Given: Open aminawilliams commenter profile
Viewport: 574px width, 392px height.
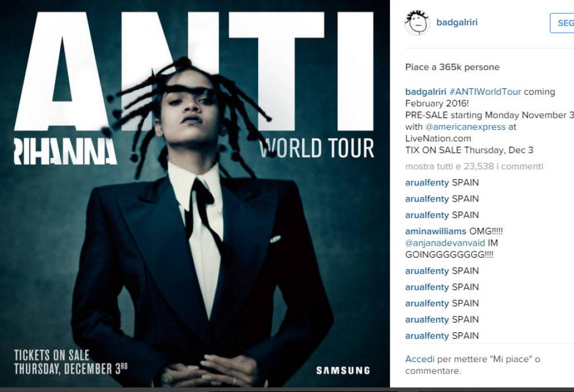Looking at the screenshot, I should pos(436,231).
